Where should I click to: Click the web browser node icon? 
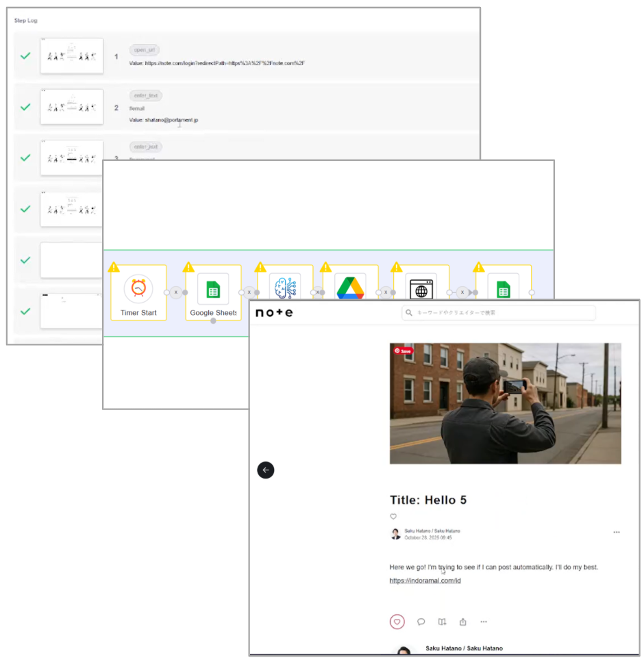[421, 288]
